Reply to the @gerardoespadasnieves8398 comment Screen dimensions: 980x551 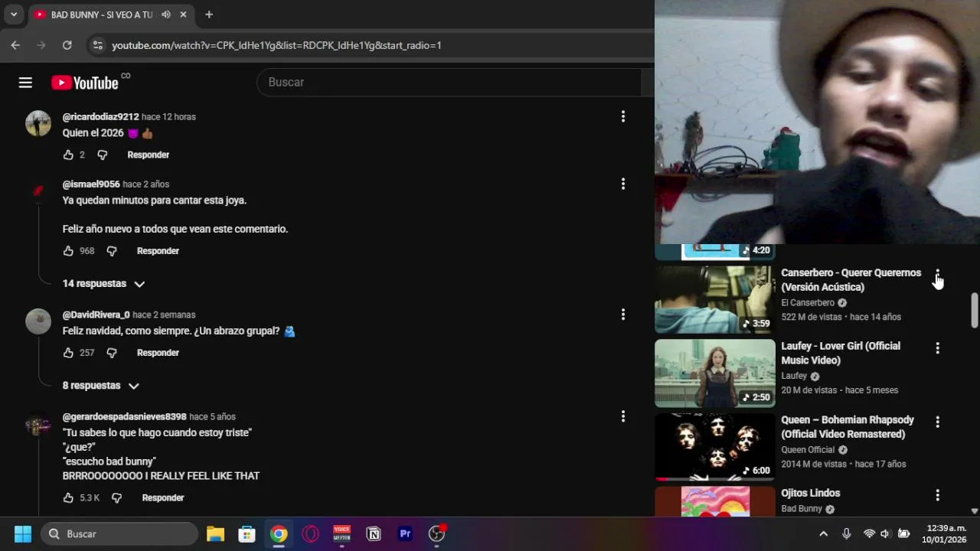pyautogui.click(x=163, y=497)
